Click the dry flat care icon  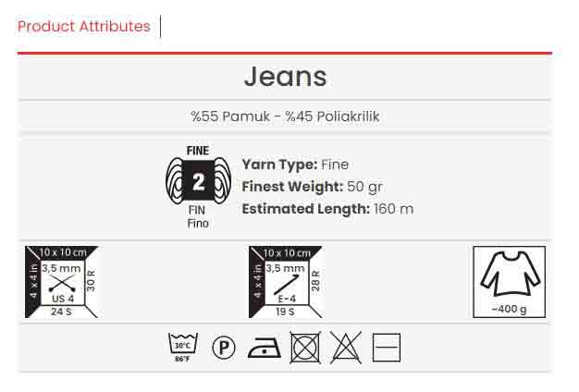(x=387, y=348)
